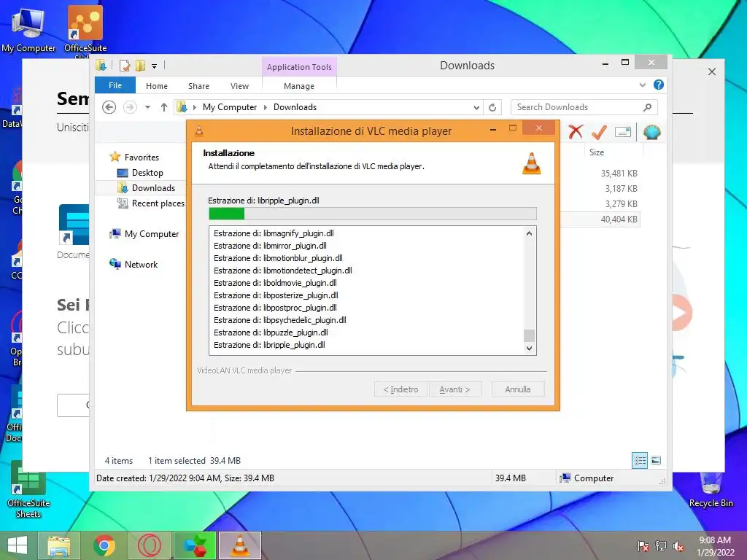Click the VLC installer taskbar icon

coord(239,545)
